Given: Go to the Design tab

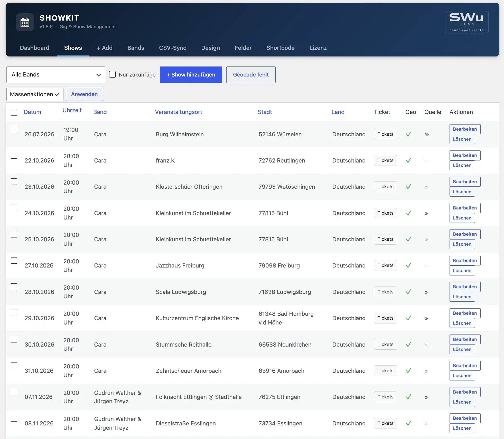Looking at the screenshot, I should 211,48.
